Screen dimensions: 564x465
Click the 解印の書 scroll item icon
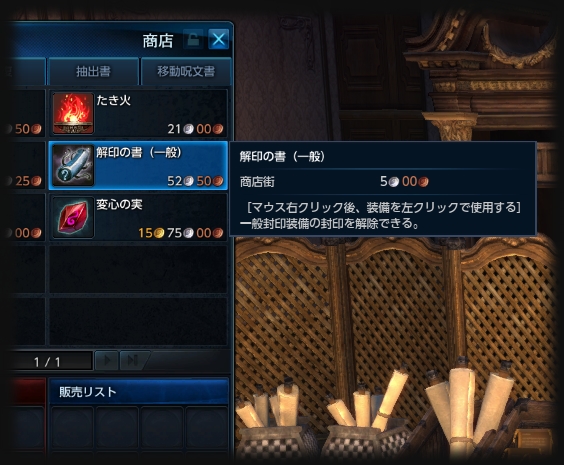pos(73,165)
